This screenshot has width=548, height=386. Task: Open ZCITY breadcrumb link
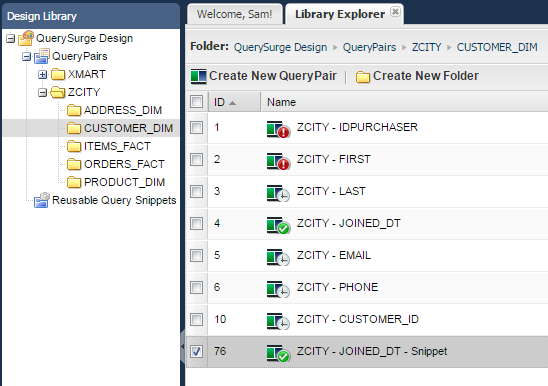click(x=426, y=47)
